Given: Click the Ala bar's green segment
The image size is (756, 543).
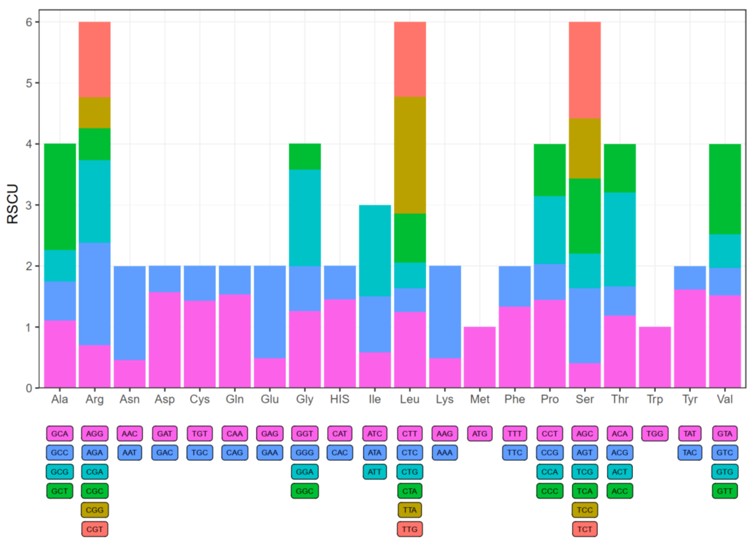Looking at the screenshot, I should (60, 197).
